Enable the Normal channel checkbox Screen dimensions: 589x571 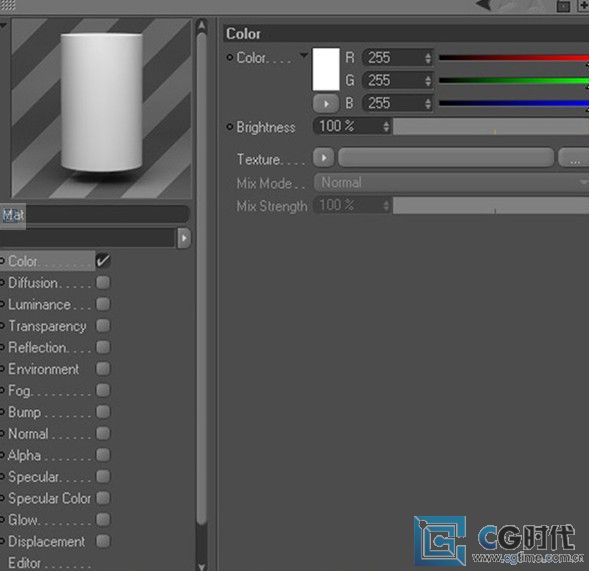[x=103, y=433]
